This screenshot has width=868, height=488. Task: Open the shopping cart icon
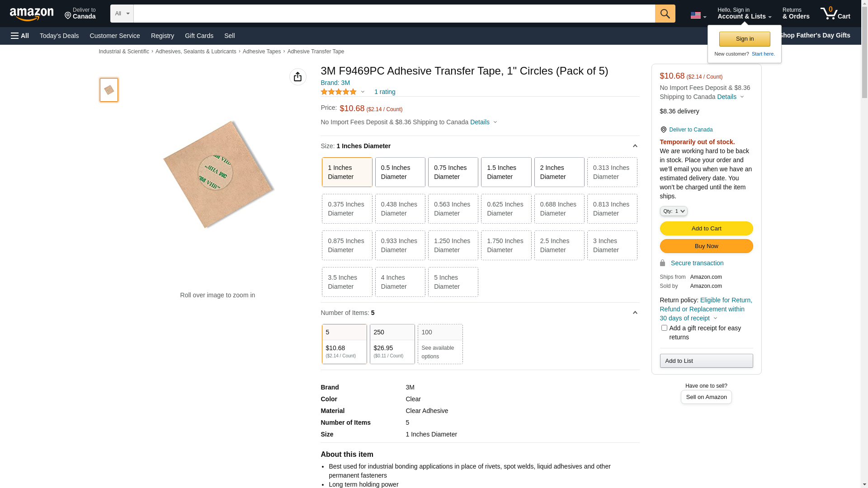coord(835,14)
